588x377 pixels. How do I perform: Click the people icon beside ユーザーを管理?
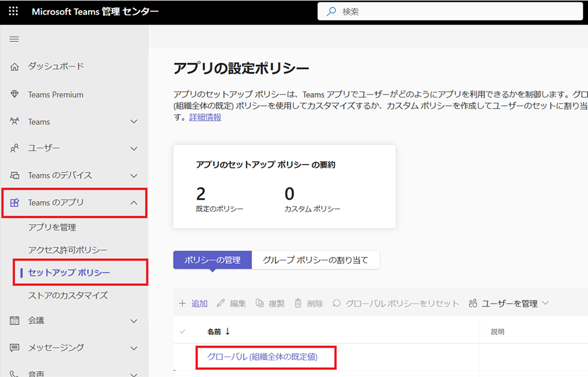pos(473,303)
